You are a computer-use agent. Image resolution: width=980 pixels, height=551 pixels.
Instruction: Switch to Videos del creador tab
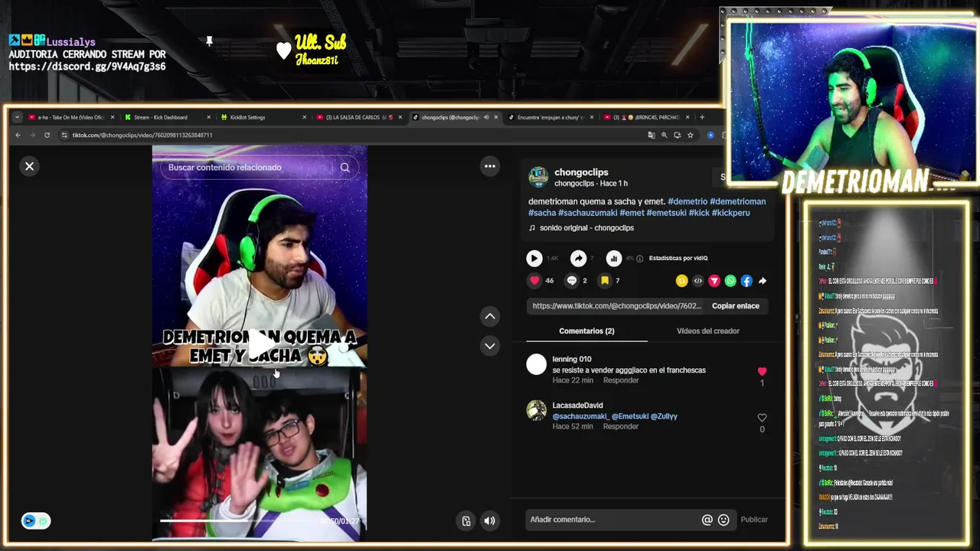click(x=708, y=331)
